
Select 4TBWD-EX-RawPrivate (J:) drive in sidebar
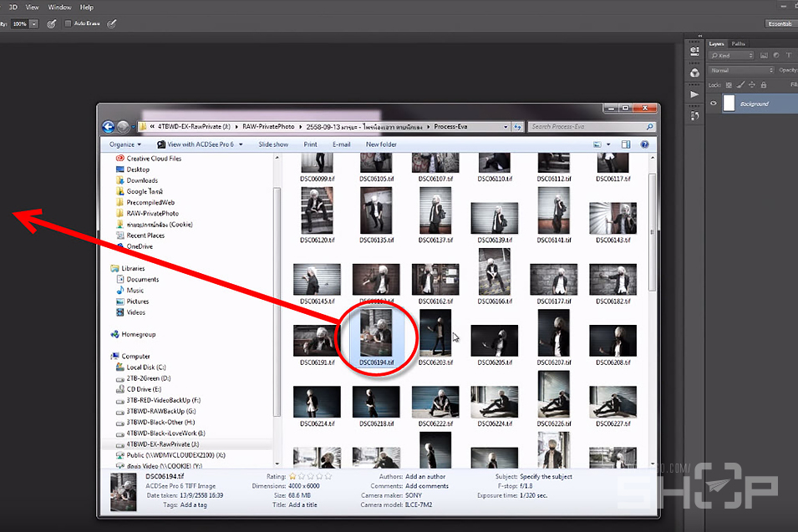coord(157,444)
